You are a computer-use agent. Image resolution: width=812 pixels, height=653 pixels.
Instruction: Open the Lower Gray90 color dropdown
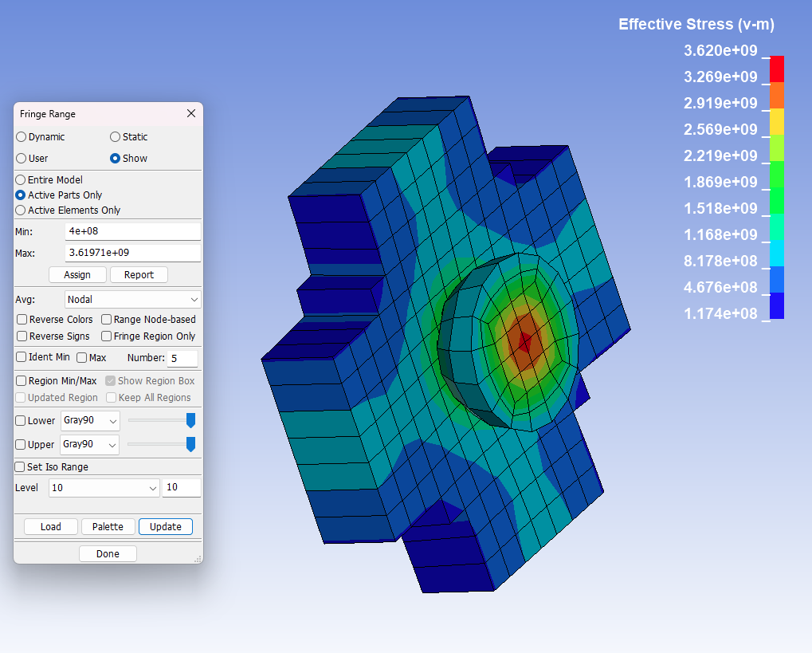pos(89,421)
